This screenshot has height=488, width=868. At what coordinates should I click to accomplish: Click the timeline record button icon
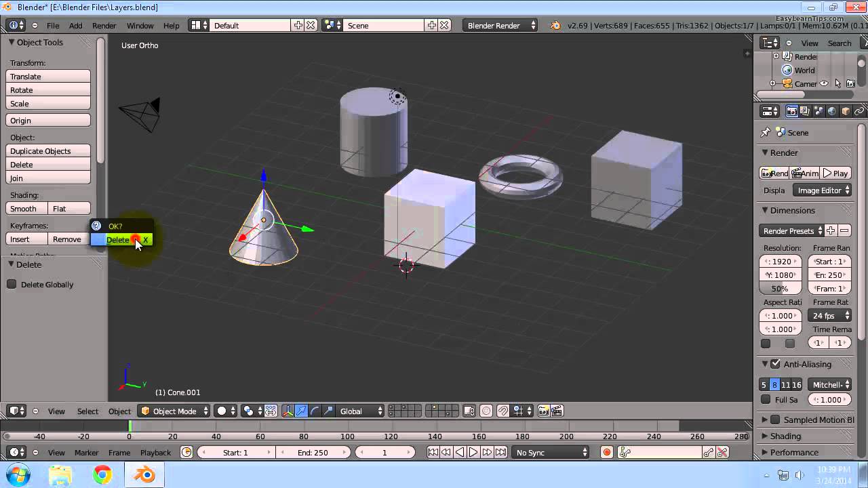point(607,452)
